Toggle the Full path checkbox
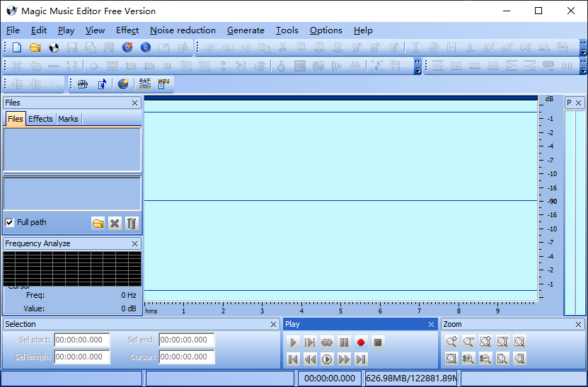588x387 pixels. pyautogui.click(x=9, y=222)
